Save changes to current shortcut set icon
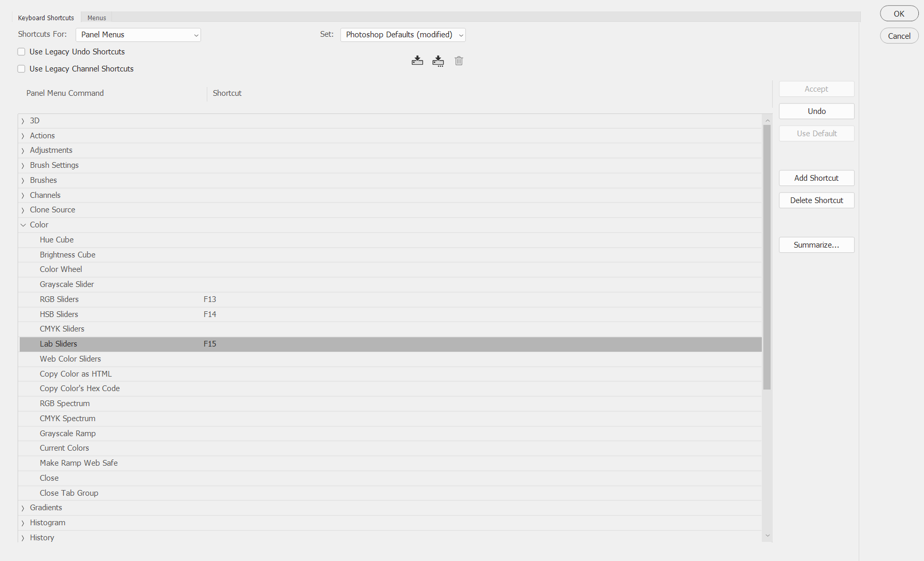The width and height of the screenshot is (924, 561). point(417,61)
